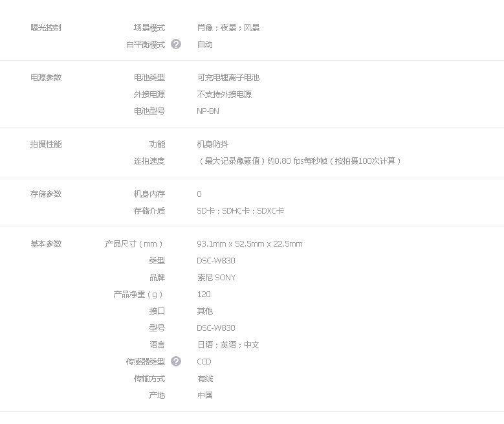The image size is (504, 424).
Task: Select the 索尼 SONY brand value
Action: tap(216, 278)
